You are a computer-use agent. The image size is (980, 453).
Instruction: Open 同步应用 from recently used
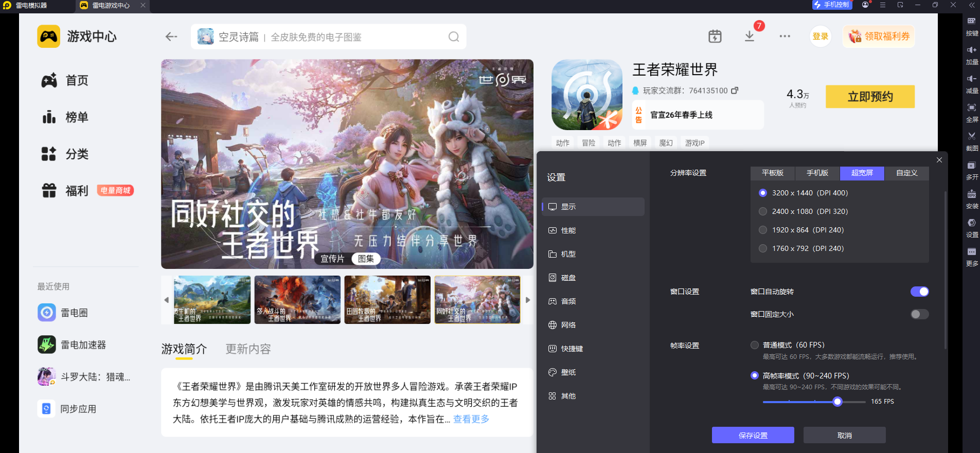[x=67, y=409]
